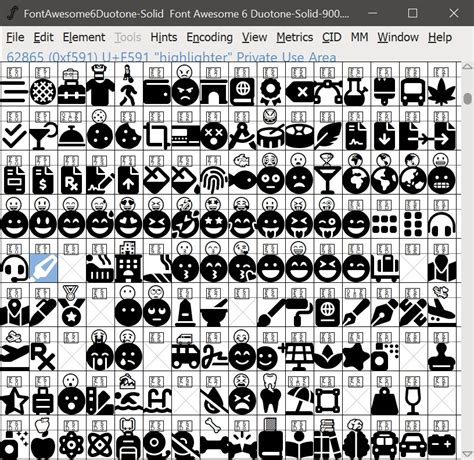Select the file with down arrow glyph

tap(384, 136)
